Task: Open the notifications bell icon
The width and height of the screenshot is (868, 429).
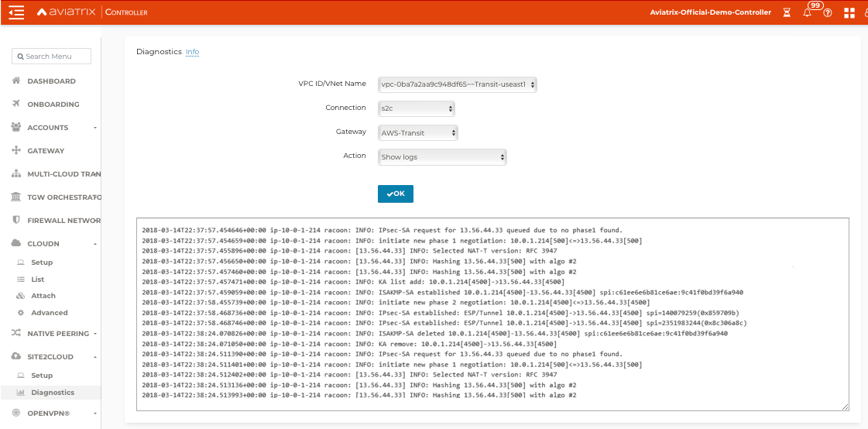Action: 808,13
